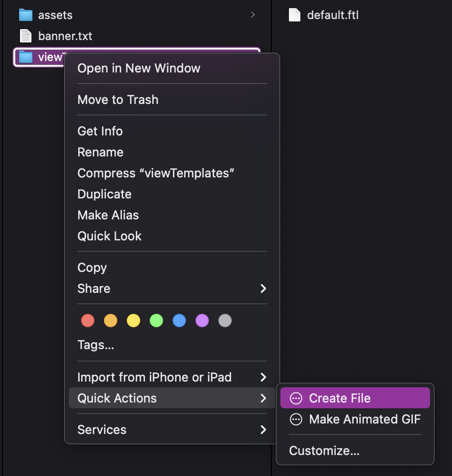Expand Import from iPhone or iPad submenu
The width and height of the screenshot is (452, 476).
pos(172,377)
